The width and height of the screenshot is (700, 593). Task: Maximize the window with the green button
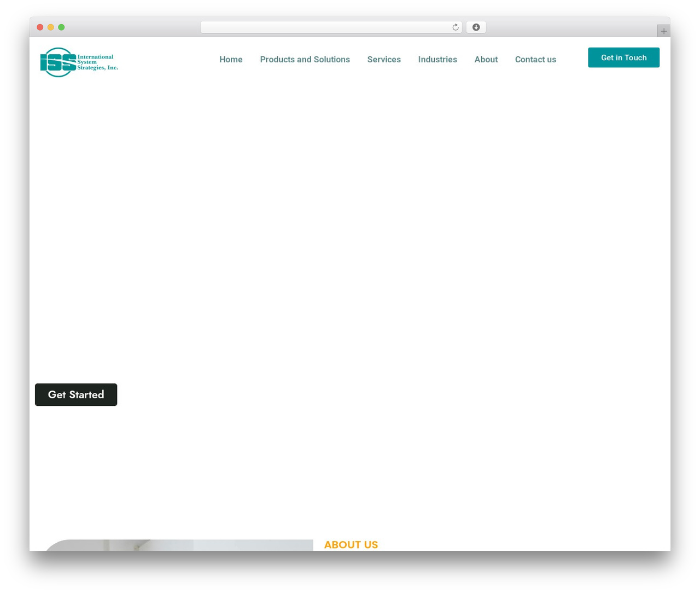point(61,27)
